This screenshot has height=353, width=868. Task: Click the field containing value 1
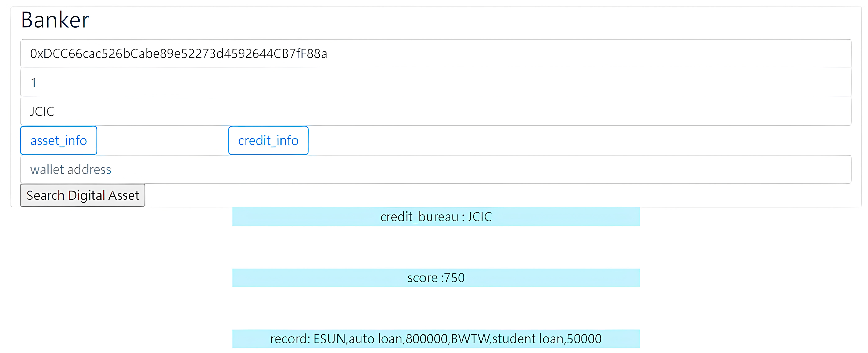point(436,83)
